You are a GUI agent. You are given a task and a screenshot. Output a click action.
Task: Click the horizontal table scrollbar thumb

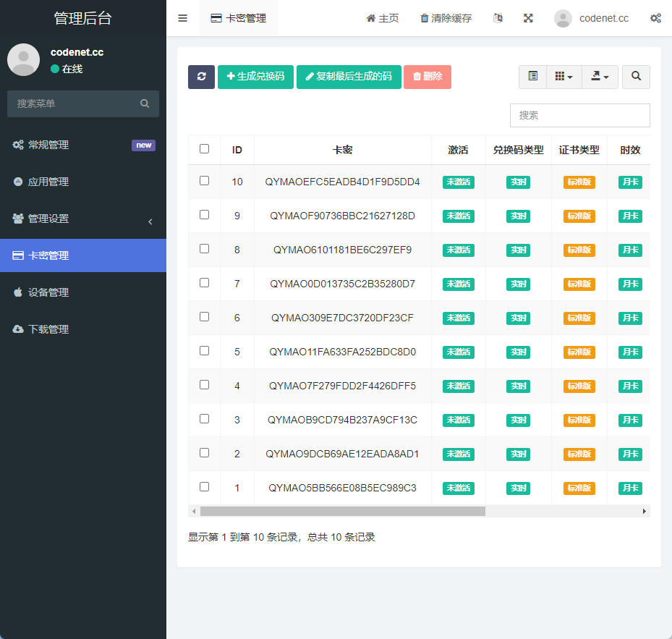tap(343, 511)
